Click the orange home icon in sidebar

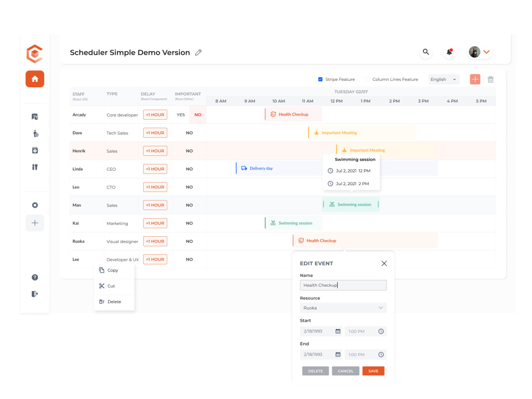pos(35,79)
